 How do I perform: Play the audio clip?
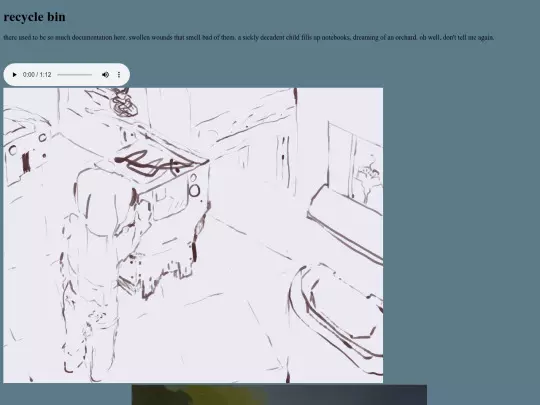click(x=14, y=74)
